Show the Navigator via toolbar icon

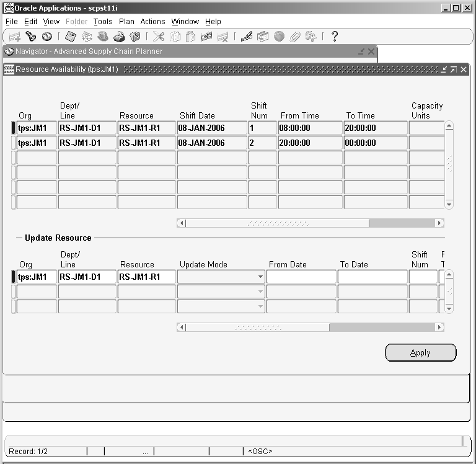(46, 37)
